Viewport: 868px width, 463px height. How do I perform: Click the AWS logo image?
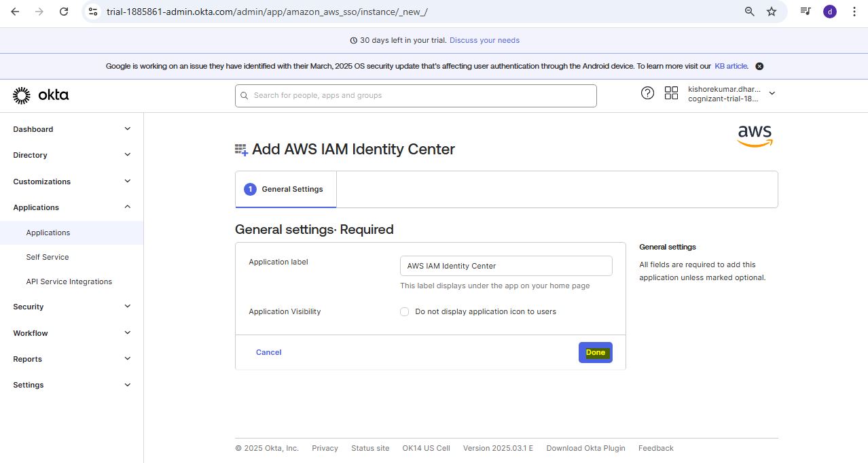(755, 135)
